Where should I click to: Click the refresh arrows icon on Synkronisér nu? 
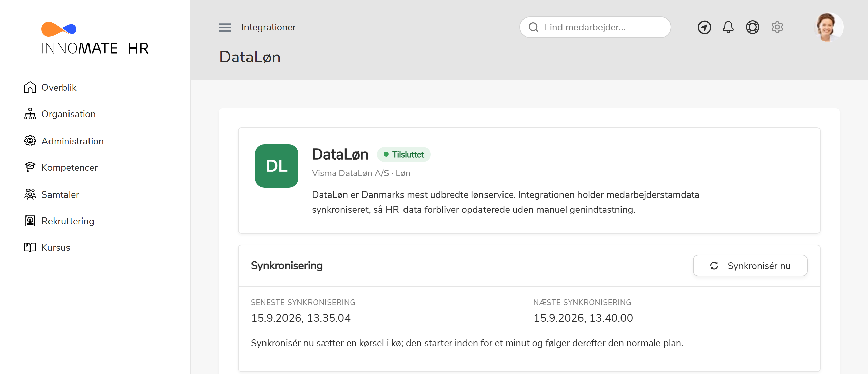714,266
